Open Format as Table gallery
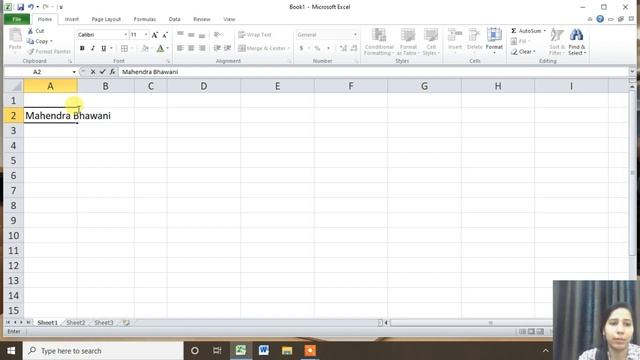 pyautogui.click(x=408, y=42)
